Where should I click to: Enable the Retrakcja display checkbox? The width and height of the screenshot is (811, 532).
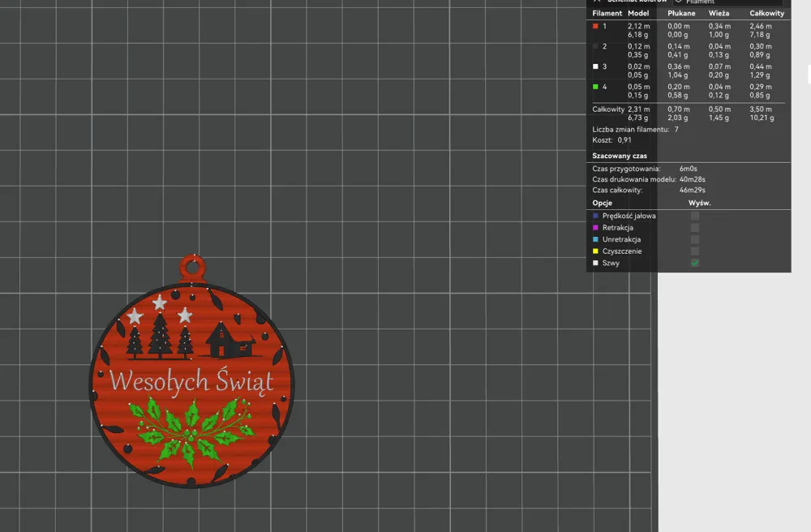coord(695,228)
